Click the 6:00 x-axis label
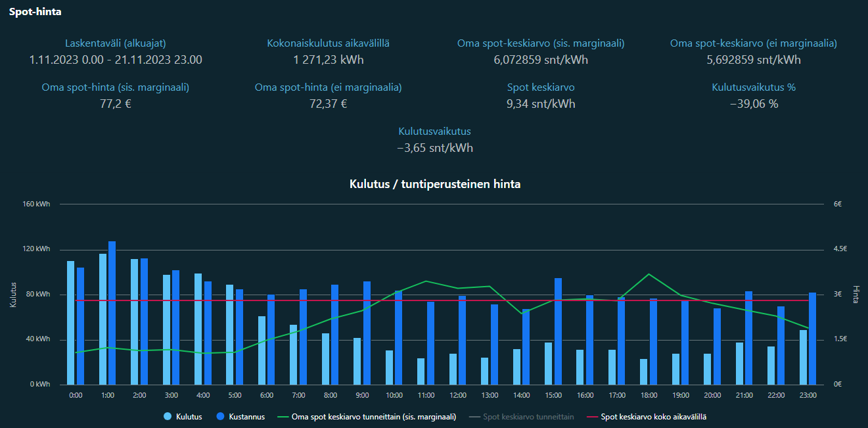The width and height of the screenshot is (868, 428). click(267, 395)
